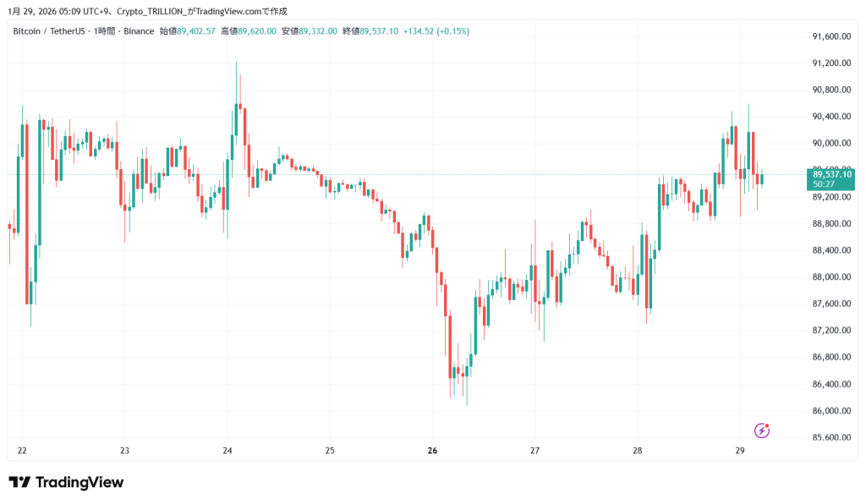Click the 始値 open value 89,402.57
The width and height of the screenshot is (866, 504).
point(196,31)
